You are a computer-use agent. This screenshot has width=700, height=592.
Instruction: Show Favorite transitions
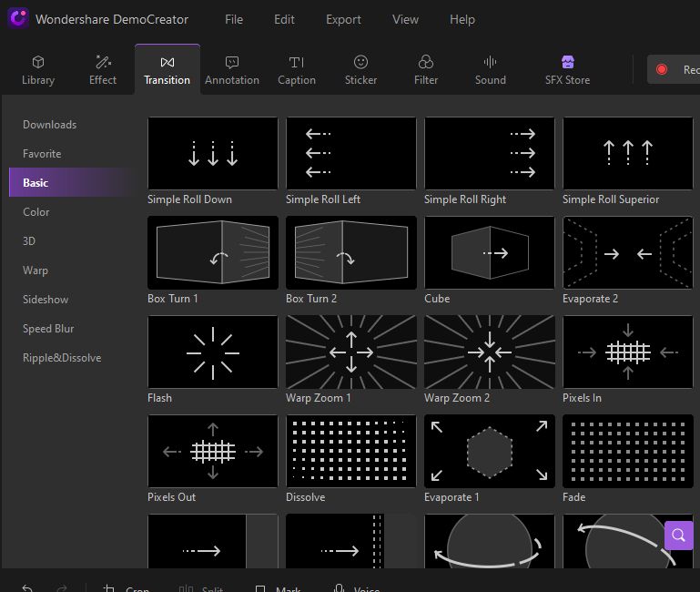42,154
